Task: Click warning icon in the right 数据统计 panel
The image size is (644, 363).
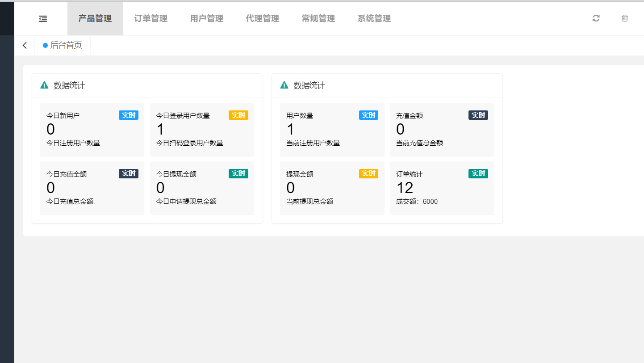Action: tap(284, 85)
